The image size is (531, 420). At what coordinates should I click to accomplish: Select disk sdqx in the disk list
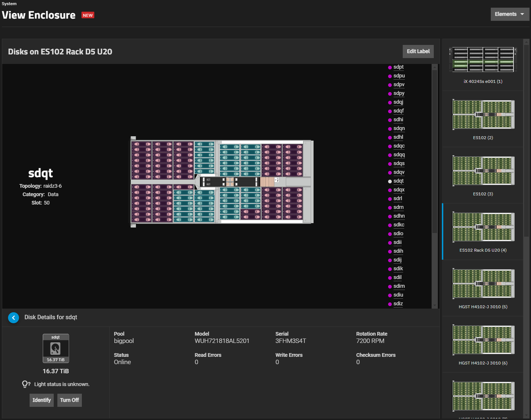click(x=399, y=190)
